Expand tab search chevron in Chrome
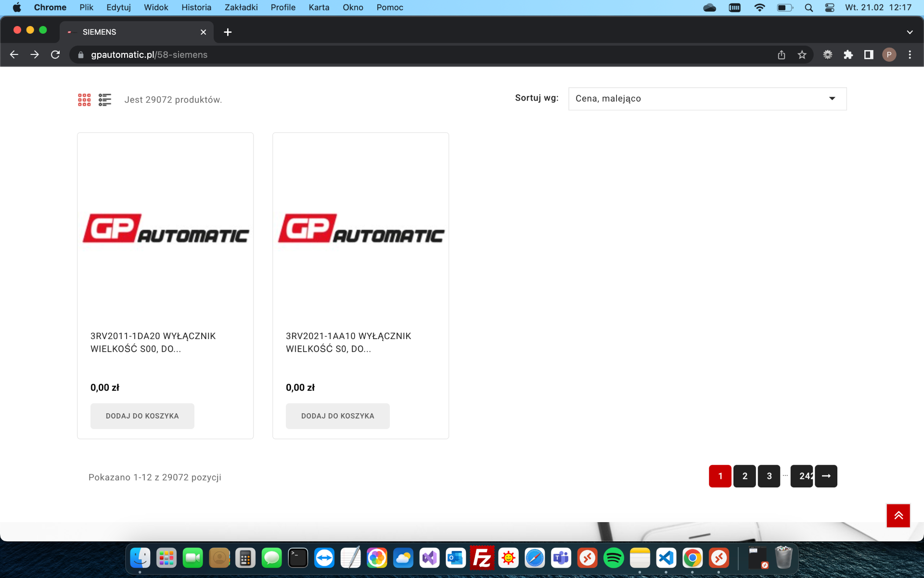This screenshot has height=578, width=924. 909,32
